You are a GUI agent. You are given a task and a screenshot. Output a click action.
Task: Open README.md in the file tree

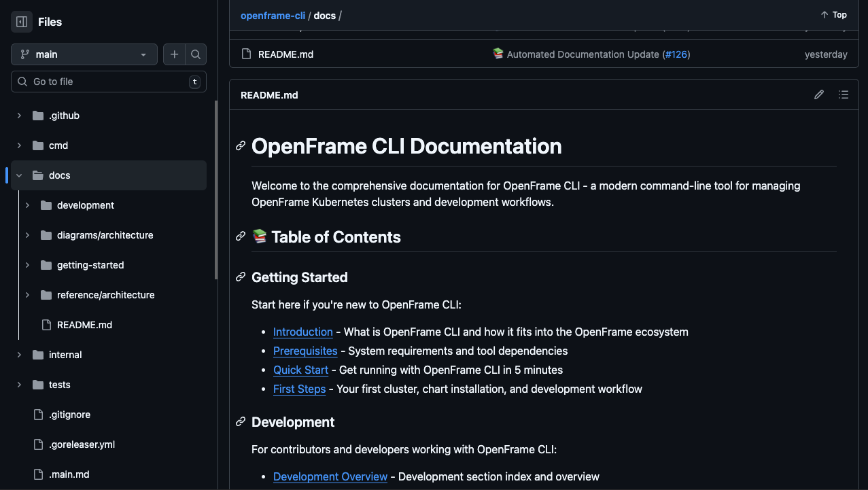(84, 325)
